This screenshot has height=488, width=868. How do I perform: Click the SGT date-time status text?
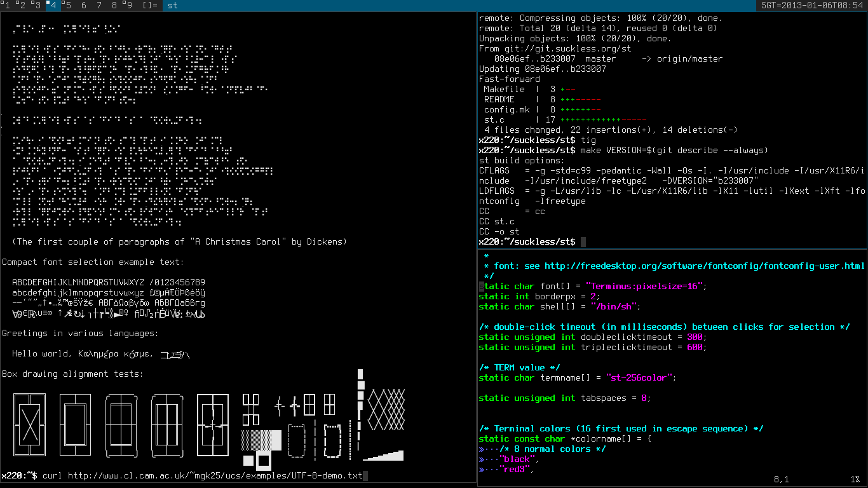tap(811, 5)
